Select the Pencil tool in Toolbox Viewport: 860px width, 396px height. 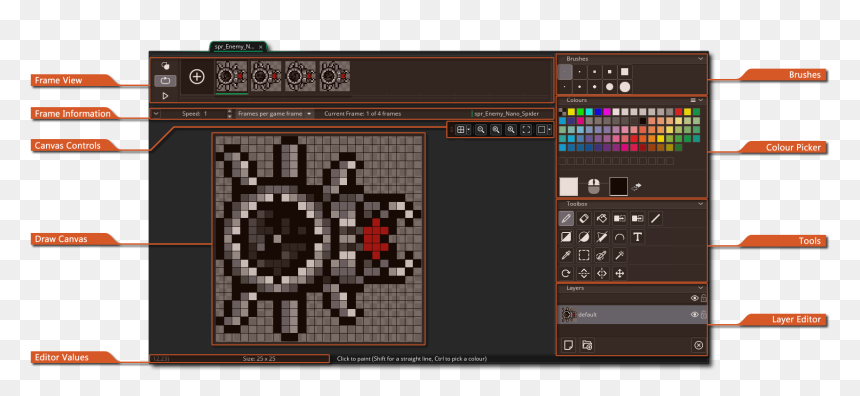coord(566,219)
